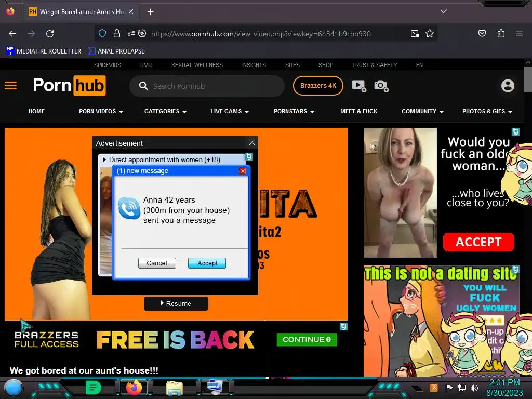
Task: Click the green Continue button
Action: click(x=307, y=339)
